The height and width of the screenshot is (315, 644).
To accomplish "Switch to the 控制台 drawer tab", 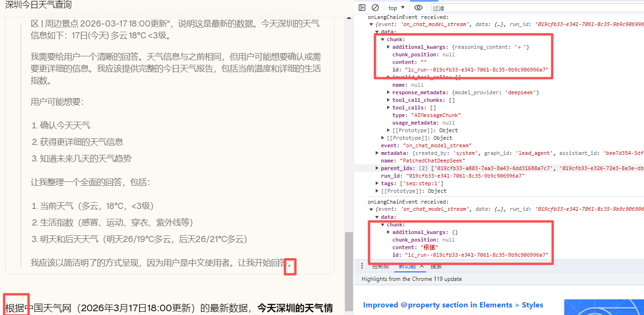I will tap(381, 266).
